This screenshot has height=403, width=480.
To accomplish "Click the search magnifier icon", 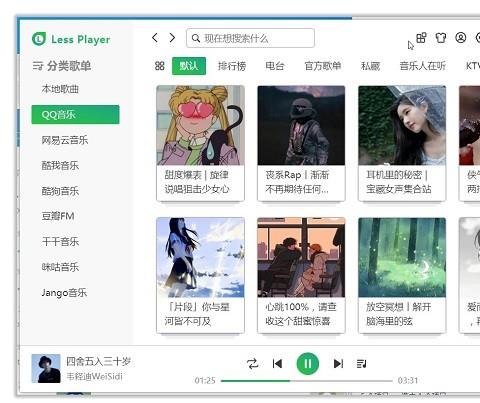I will pyautogui.click(x=196, y=38).
